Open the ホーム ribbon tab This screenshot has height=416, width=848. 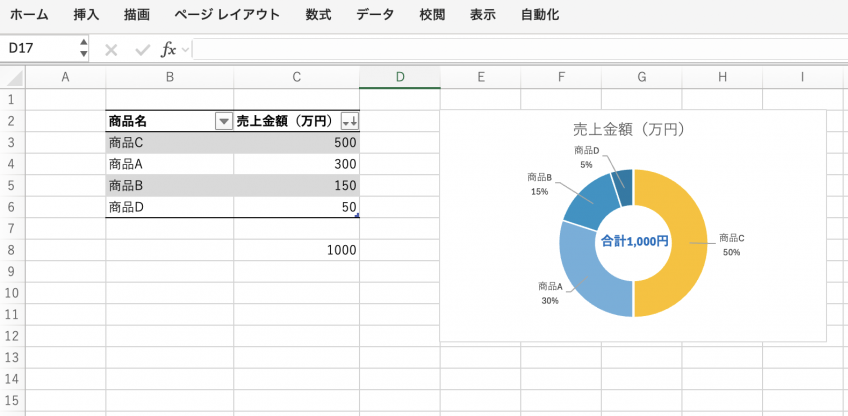(29, 15)
